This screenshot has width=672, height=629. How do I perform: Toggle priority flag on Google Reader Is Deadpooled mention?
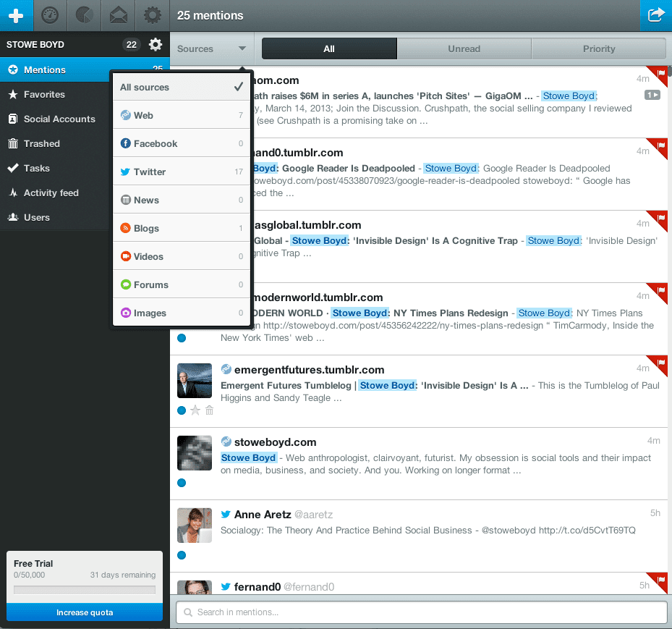pyautogui.click(x=660, y=147)
